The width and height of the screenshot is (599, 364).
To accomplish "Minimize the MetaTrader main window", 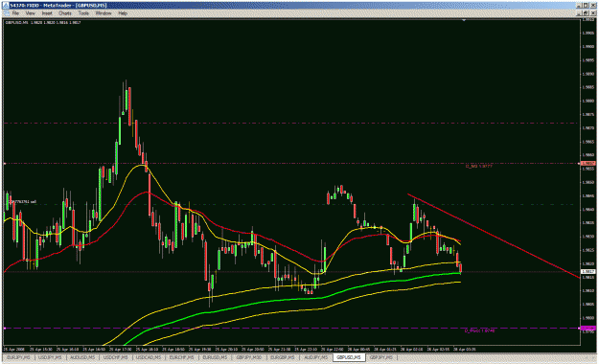I will (579, 6).
